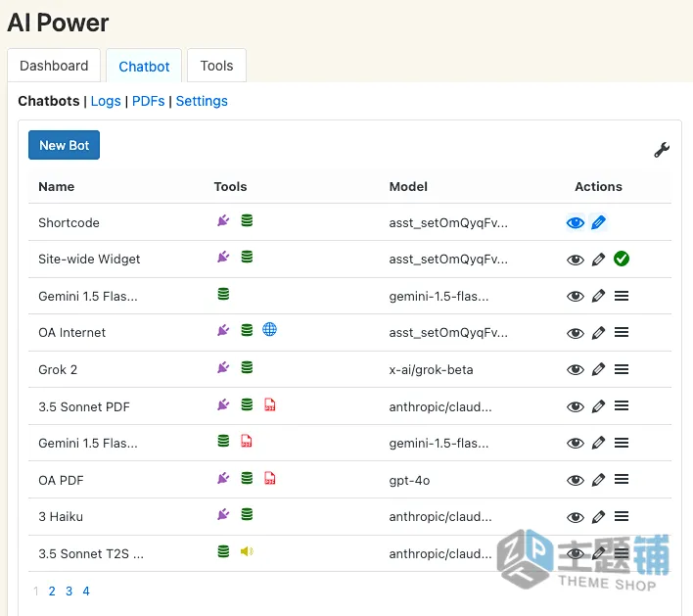This screenshot has width=693, height=616.
Task: Open the Tools tab
Action: (216, 66)
